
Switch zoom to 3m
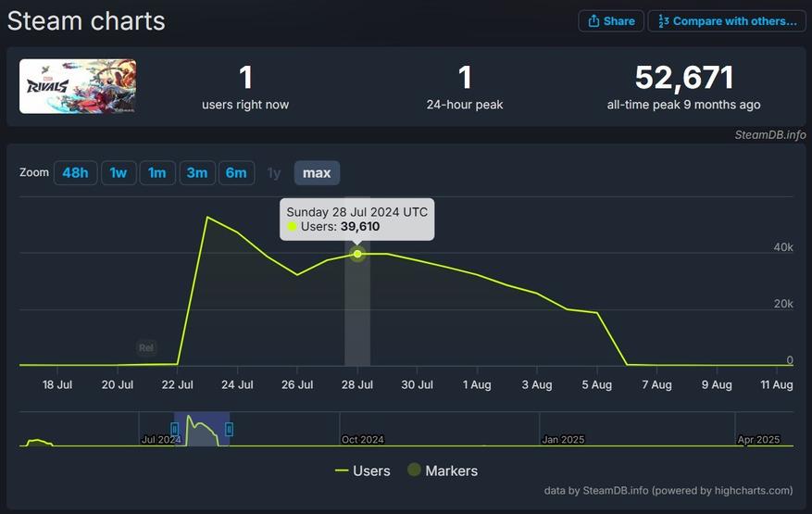[197, 172]
